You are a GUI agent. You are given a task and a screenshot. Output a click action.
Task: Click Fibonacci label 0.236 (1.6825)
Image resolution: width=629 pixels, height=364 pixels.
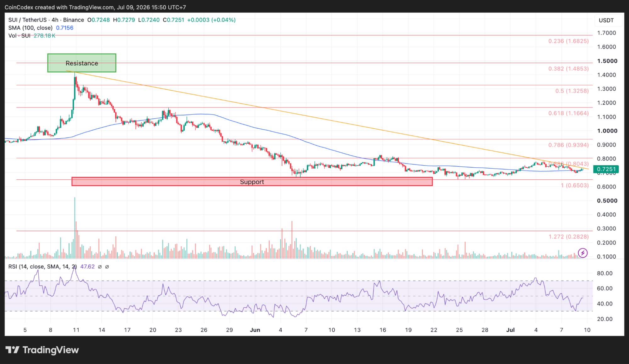(x=568, y=41)
